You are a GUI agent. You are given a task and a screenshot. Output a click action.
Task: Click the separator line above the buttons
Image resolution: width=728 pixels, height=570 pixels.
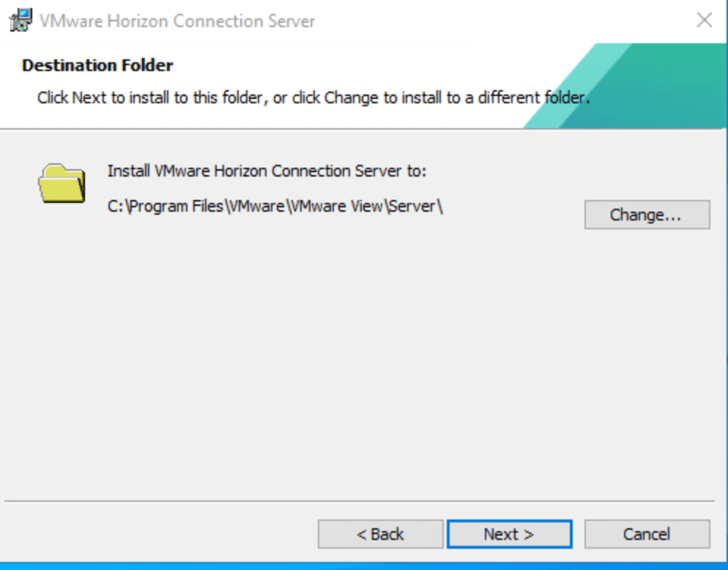point(359,501)
